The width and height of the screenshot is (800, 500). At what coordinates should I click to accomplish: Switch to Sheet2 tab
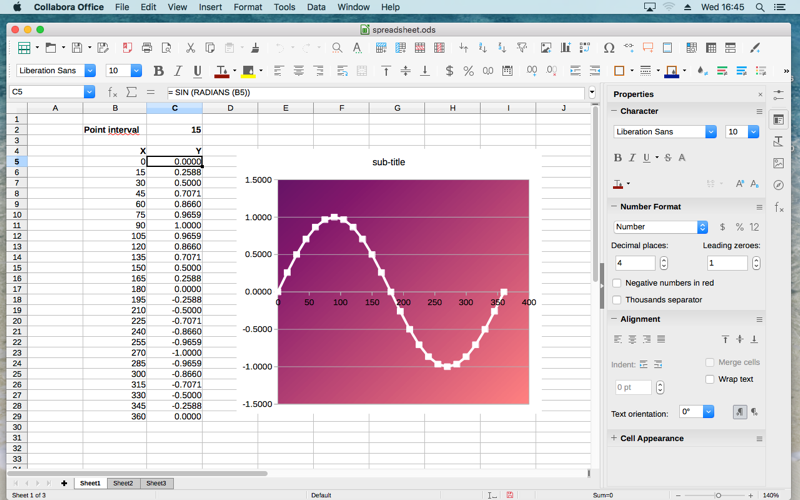tap(123, 483)
